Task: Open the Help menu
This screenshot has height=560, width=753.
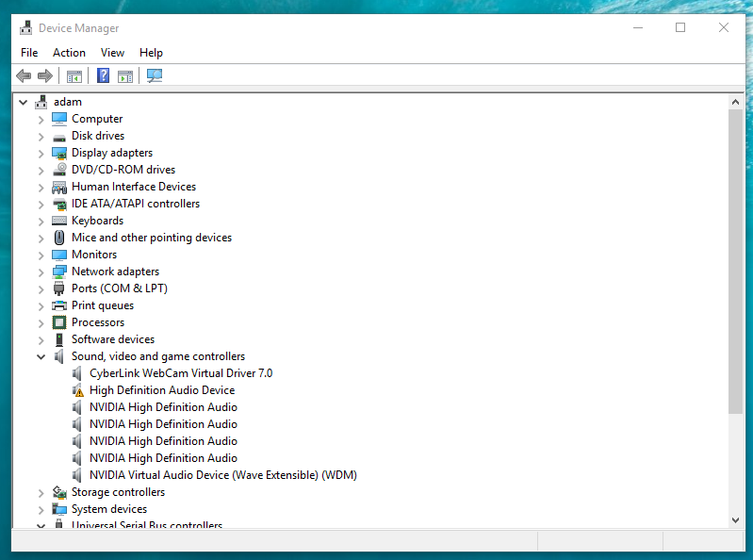Action: tap(151, 53)
